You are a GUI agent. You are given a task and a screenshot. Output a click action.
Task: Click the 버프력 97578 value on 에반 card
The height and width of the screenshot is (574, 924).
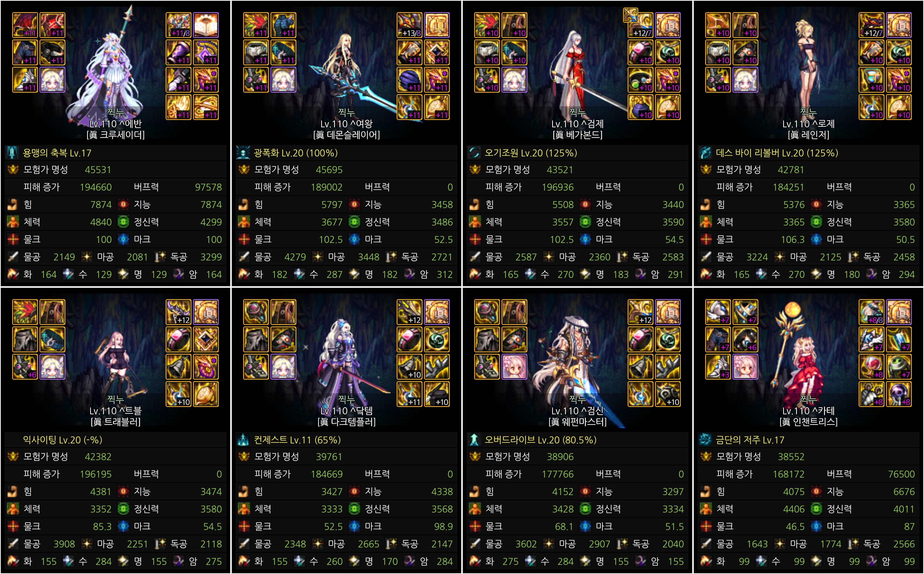[208, 187]
